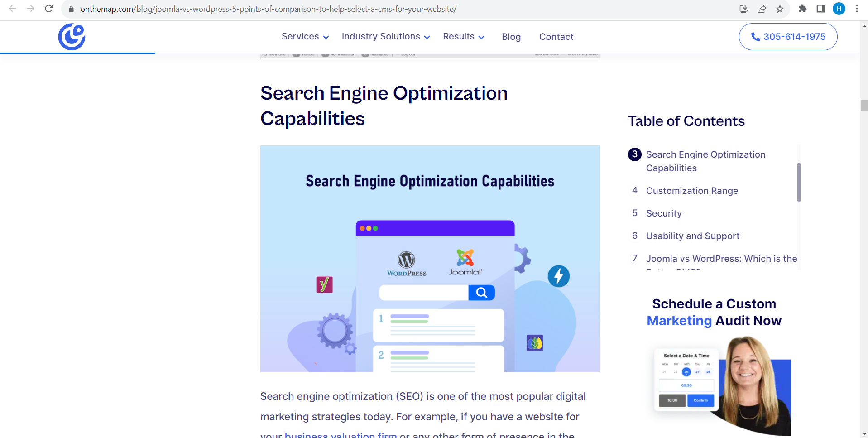Screen dimensions: 868x438
Task: Toggle the browser side panel icon
Action: point(820,9)
